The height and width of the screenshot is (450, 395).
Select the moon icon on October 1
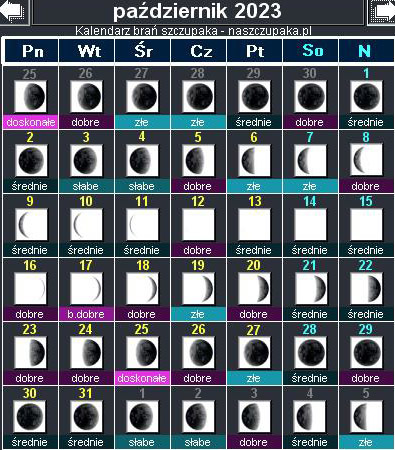click(366, 96)
